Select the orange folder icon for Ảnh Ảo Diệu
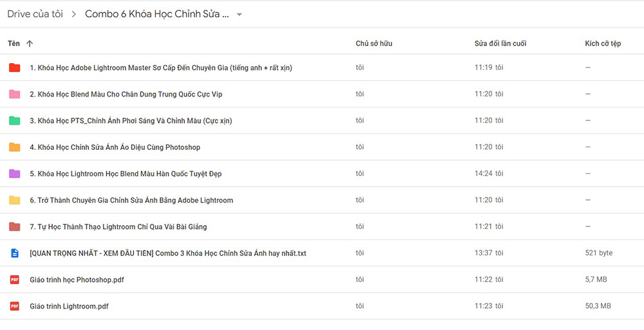The width and height of the screenshot is (644, 330). click(x=14, y=147)
